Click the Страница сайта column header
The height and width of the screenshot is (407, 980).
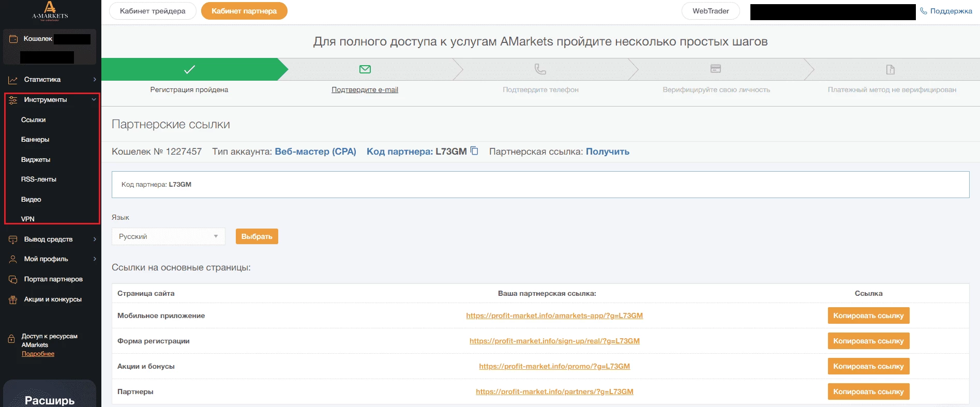pos(146,293)
